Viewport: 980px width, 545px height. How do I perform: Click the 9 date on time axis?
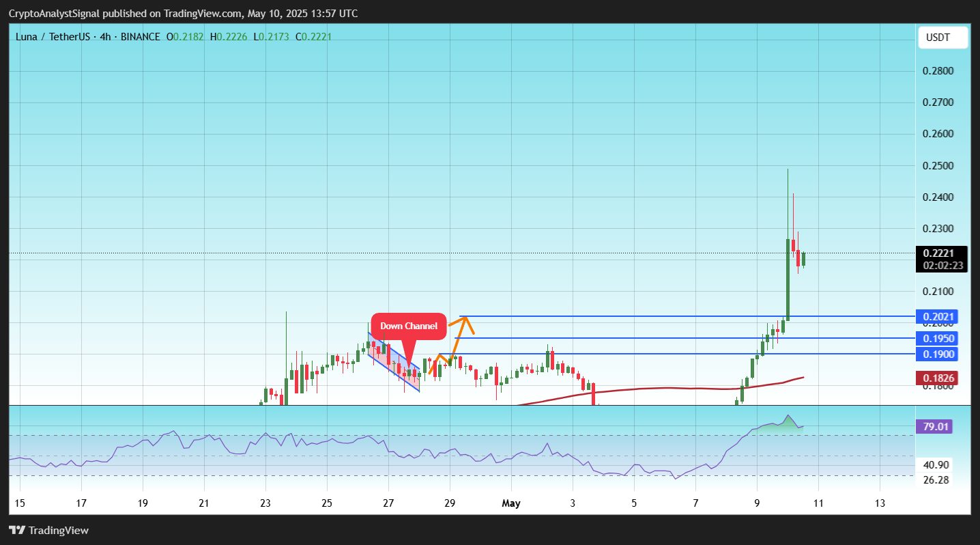tap(757, 503)
